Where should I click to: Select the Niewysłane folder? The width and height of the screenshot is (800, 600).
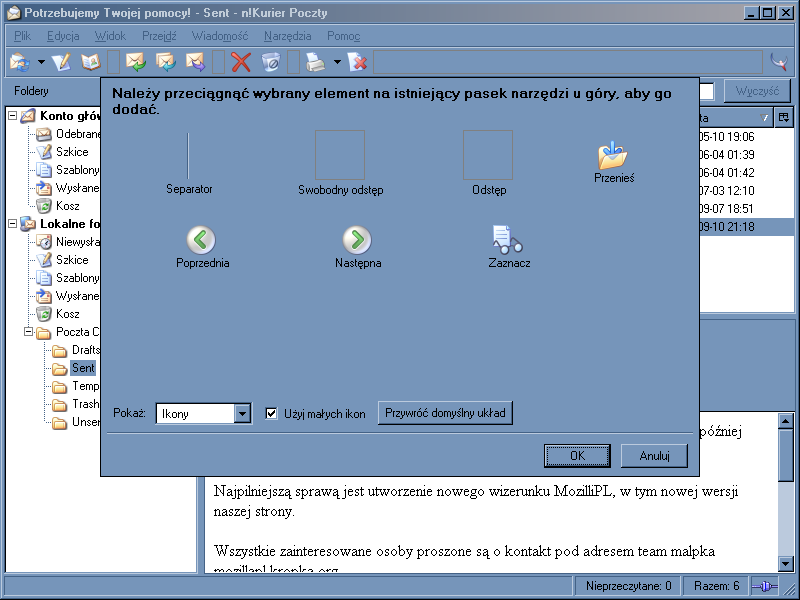click(x=69, y=242)
